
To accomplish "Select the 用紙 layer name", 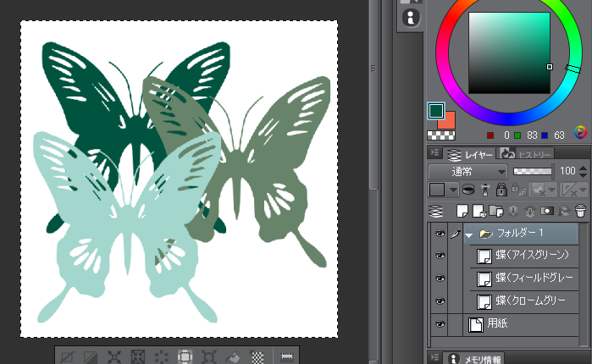I will pyautogui.click(x=497, y=323).
